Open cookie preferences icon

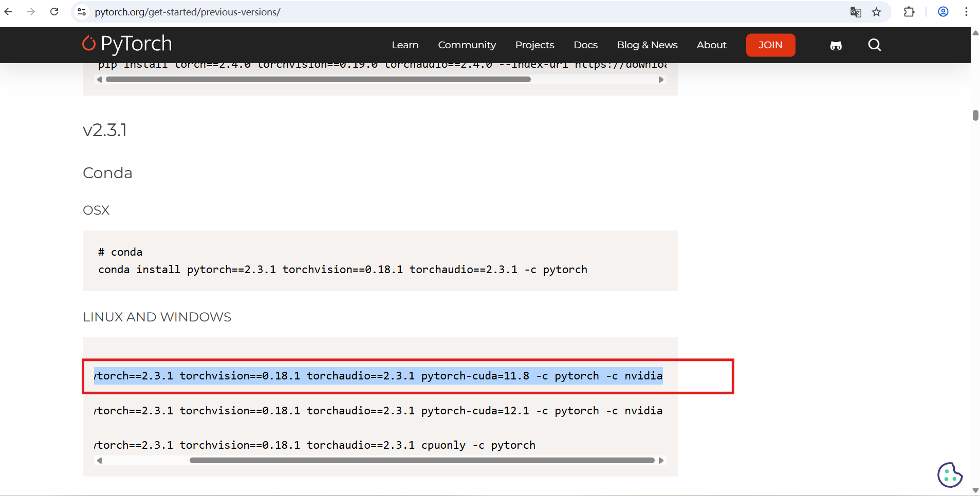tap(950, 475)
